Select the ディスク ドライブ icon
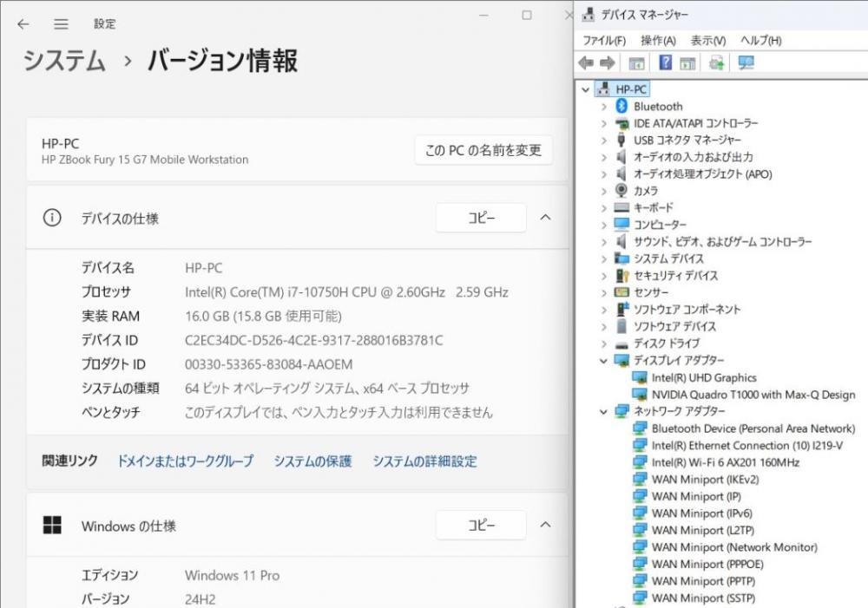Screen dimensions: 868x608 [x=621, y=344]
